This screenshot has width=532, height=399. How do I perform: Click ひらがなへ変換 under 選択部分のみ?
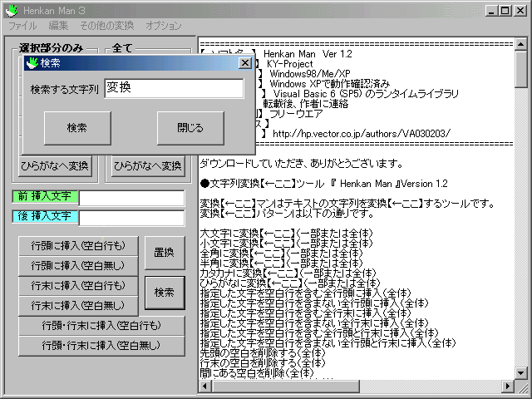55,166
